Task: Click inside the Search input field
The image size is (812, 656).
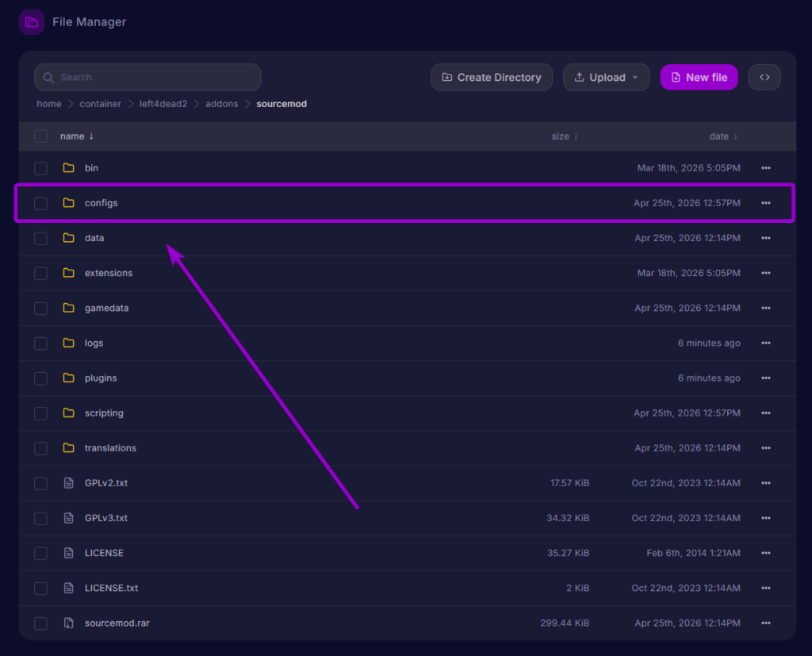Action: [x=147, y=77]
